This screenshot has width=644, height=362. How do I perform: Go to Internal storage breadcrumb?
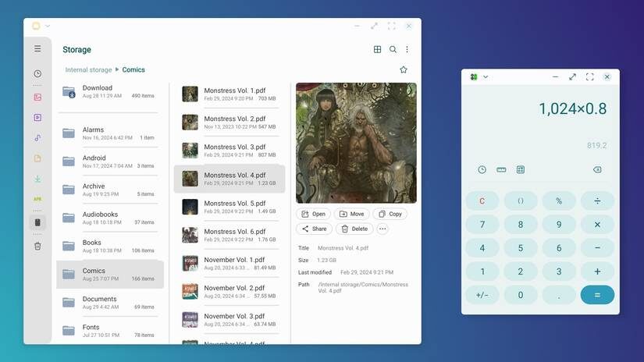88,69
